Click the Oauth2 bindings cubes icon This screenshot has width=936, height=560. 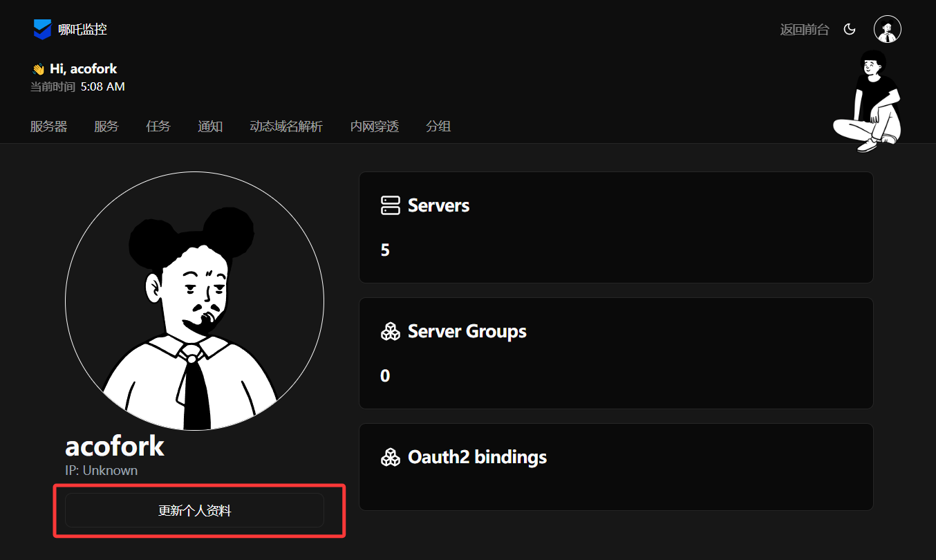[x=391, y=457]
